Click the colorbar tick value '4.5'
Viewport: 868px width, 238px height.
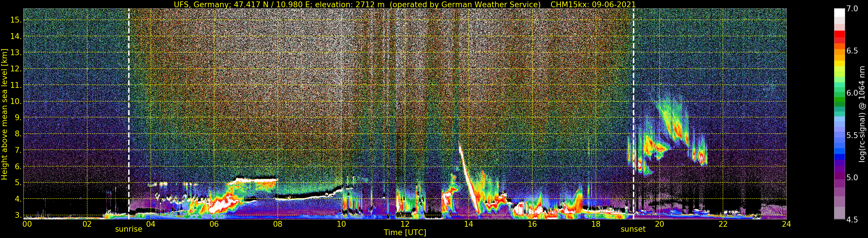pos(852,220)
